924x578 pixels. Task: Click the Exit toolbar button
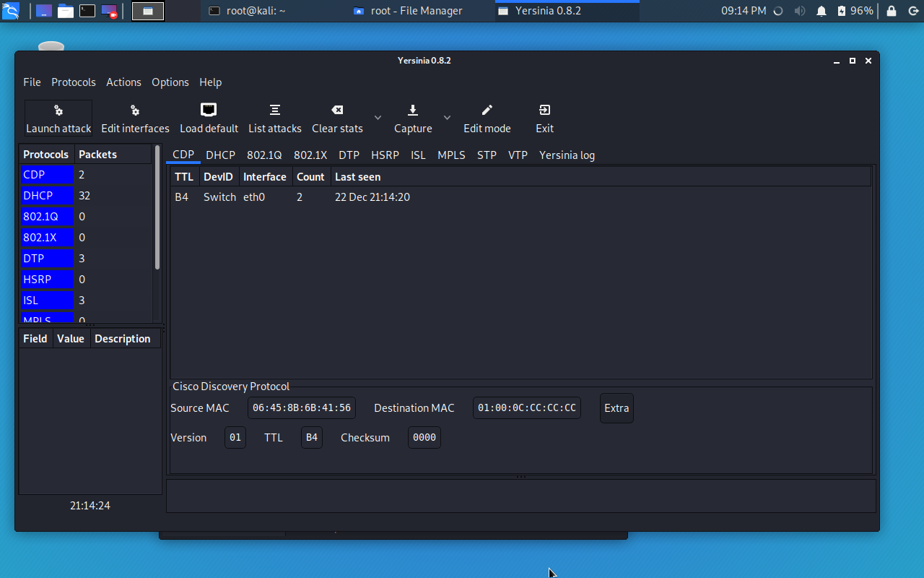point(544,118)
